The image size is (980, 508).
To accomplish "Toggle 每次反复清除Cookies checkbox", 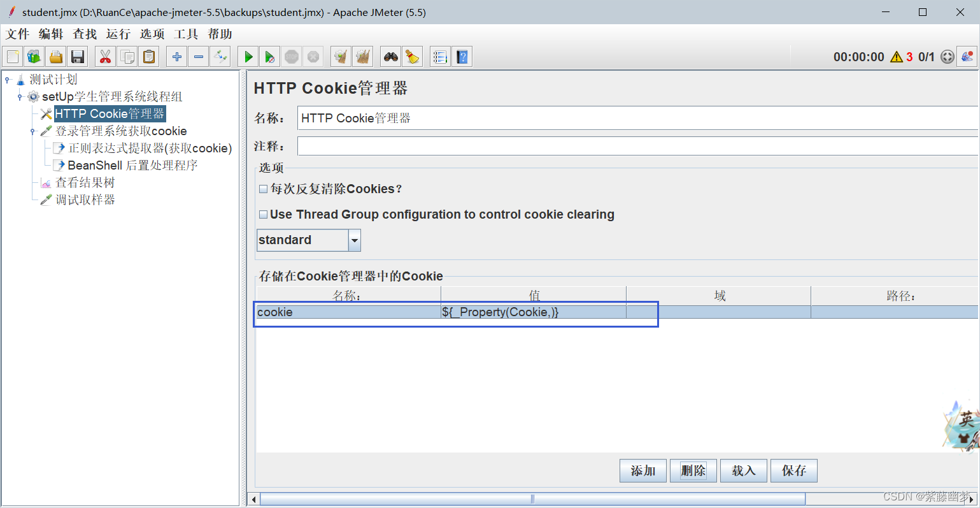I will coord(263,189).
